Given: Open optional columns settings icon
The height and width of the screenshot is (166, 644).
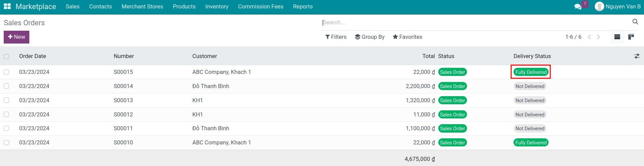Looking at the screenshot, I should pyautogui.click(x=637, y=56).
